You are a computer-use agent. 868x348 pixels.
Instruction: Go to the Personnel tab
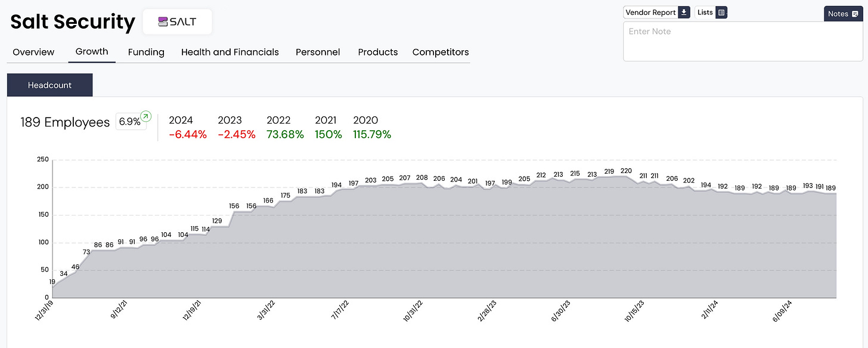tap(318, 52)
